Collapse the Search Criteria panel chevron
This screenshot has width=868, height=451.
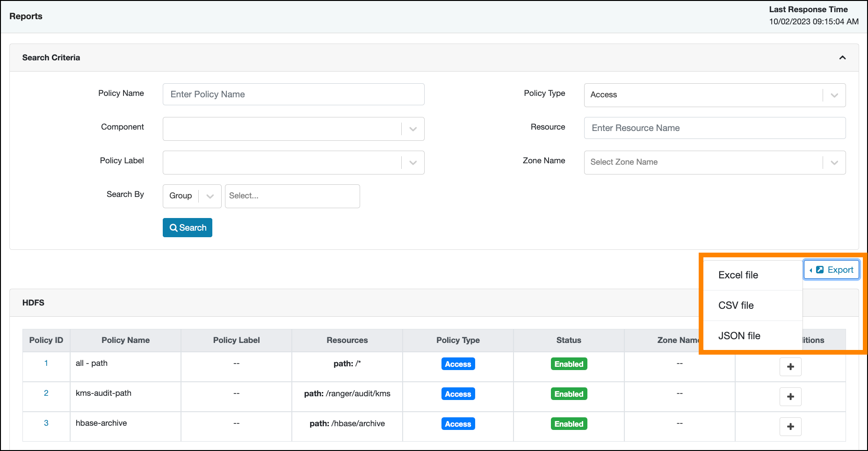point(842,58)
